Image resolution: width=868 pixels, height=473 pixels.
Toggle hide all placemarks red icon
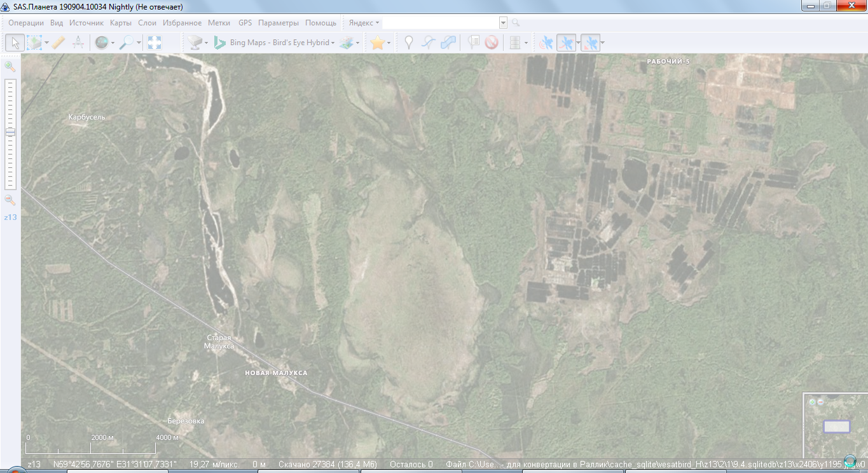491,43
